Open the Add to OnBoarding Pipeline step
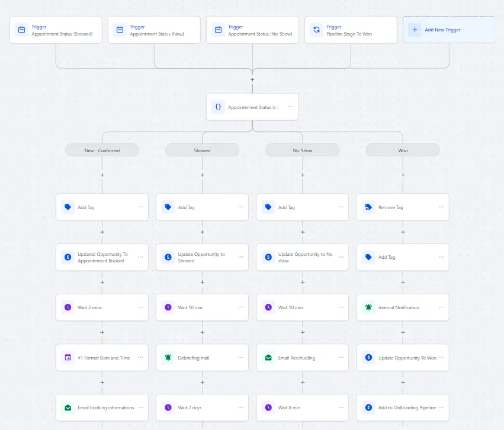The width and height of the screenshot is (504, 430). click(403, 407)
